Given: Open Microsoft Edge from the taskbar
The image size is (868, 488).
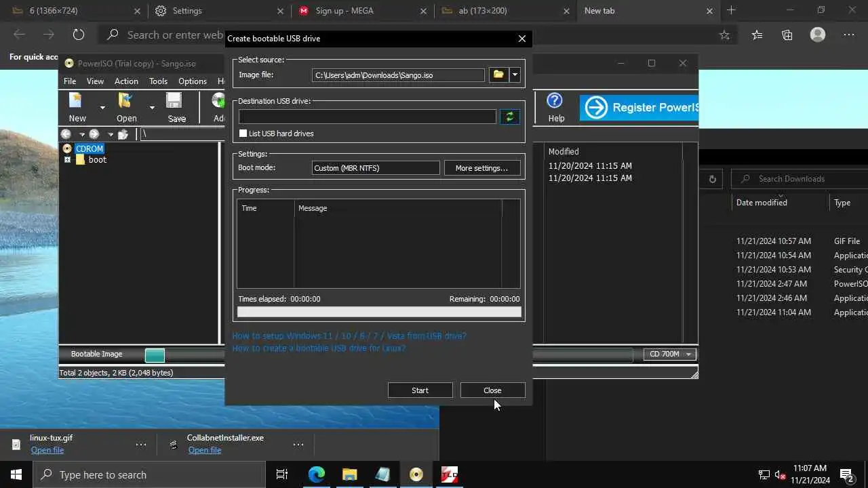Looking at the screenshot, I should click(x=317, y=474).
